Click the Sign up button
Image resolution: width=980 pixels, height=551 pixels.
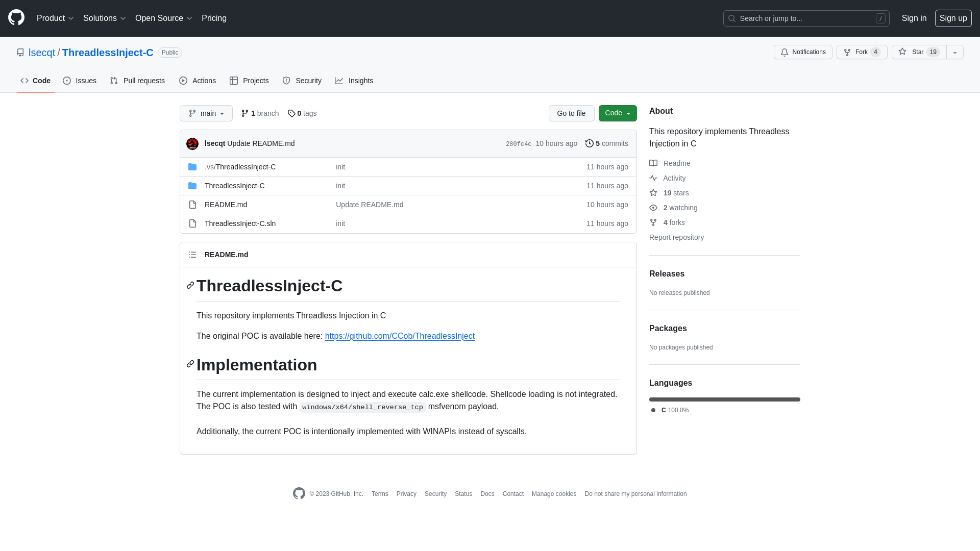click(x=953, y=18)
